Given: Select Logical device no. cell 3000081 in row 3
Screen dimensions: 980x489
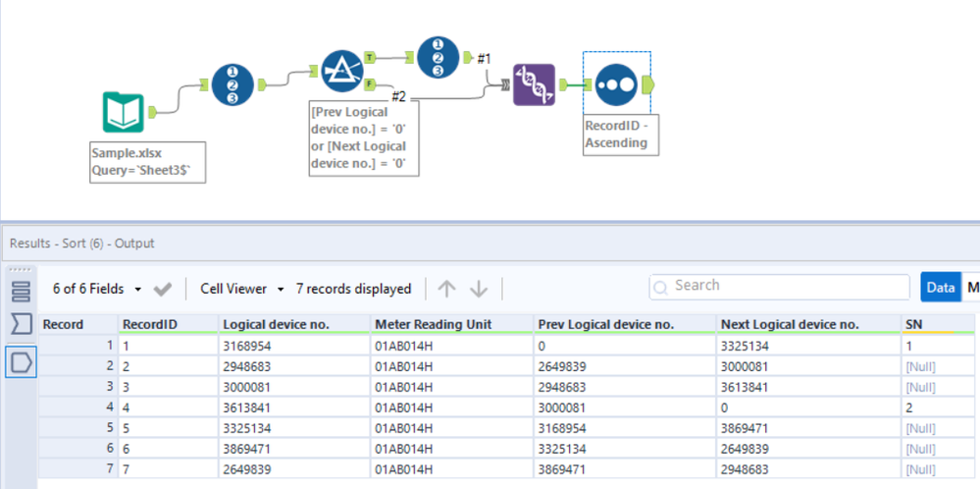Looking at the screenshot, I should (x=293, y=387).
